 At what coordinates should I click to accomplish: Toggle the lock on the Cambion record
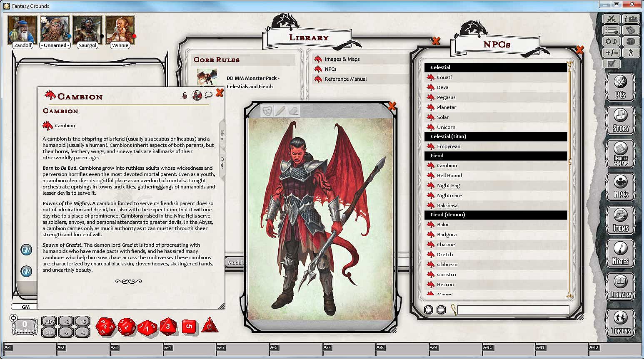pyautogui.click(x=185, y=96)
